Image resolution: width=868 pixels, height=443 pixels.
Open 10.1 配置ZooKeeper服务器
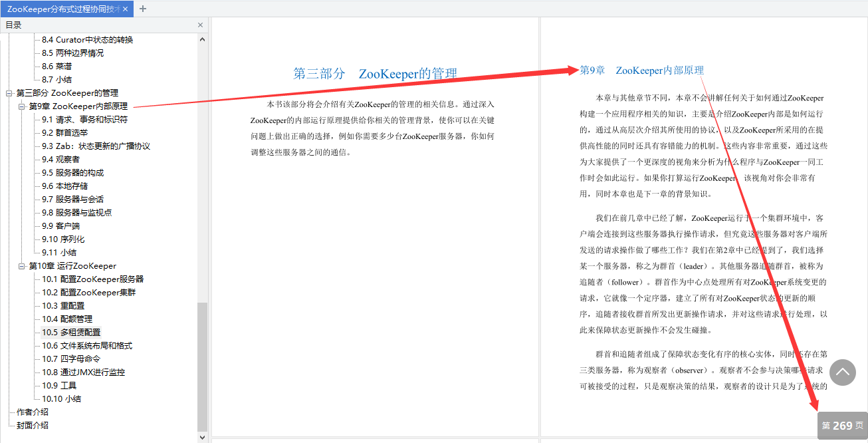click(x=92, y=279)
